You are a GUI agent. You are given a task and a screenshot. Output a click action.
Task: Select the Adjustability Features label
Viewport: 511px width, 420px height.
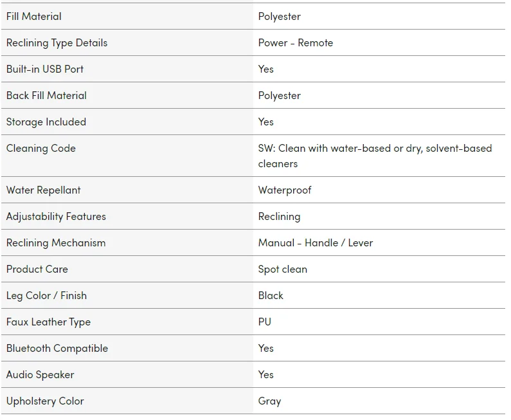56,216
